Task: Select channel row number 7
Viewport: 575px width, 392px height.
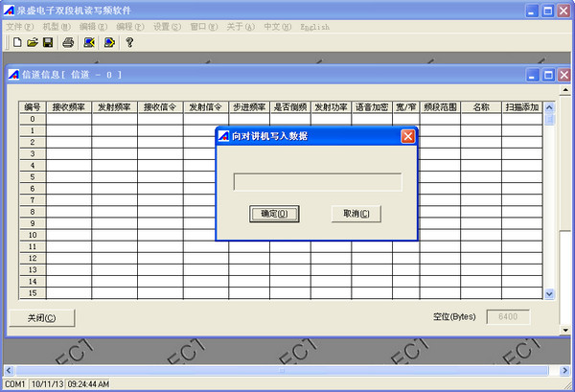Action: (33, 200)
